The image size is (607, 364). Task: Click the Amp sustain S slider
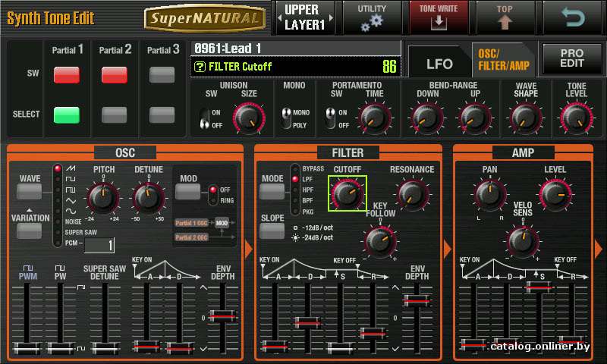[x=538, y=287]
